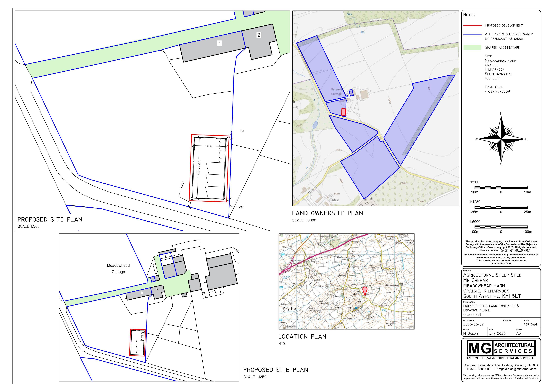This screenshot has width=555, height=392.
Task: Click the 'AGRICULTURAL-RESIDENTIAL-INDUSTRIAL' tagline
Action: [x=501, y=358]
